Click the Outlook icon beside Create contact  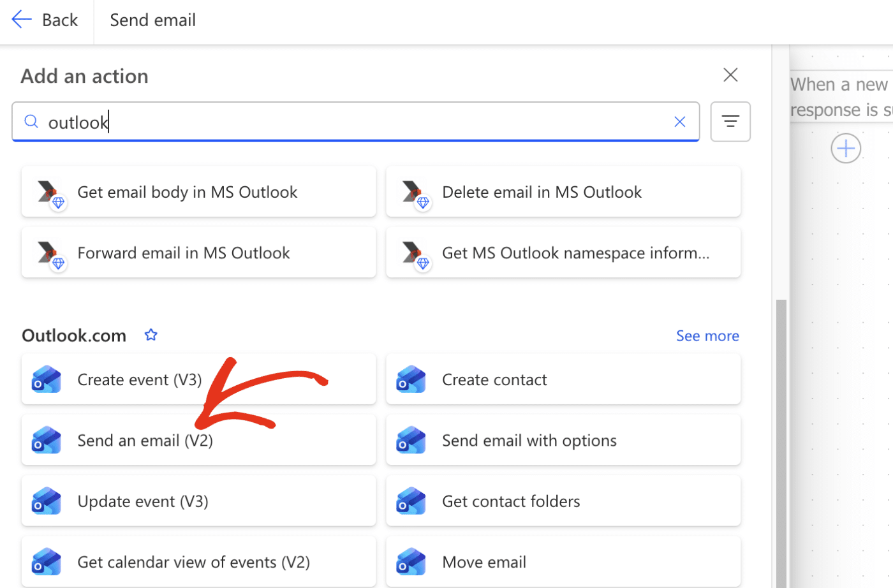[x=411, y=379]
